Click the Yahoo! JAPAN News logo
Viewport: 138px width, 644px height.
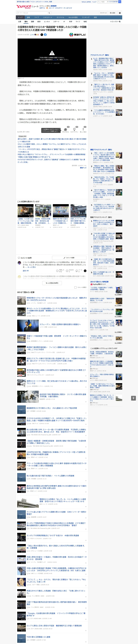click(27, 7)
